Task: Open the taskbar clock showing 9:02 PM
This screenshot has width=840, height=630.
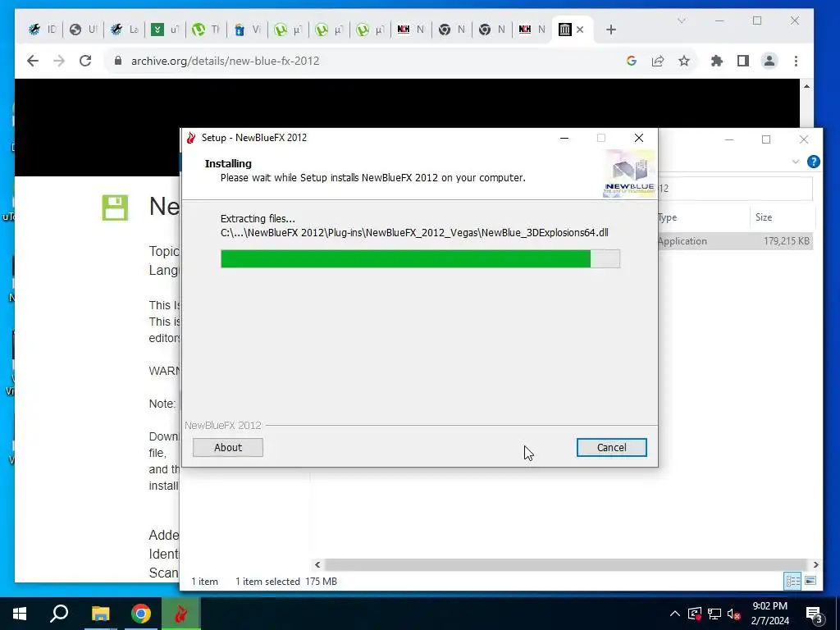Action: 769,614
